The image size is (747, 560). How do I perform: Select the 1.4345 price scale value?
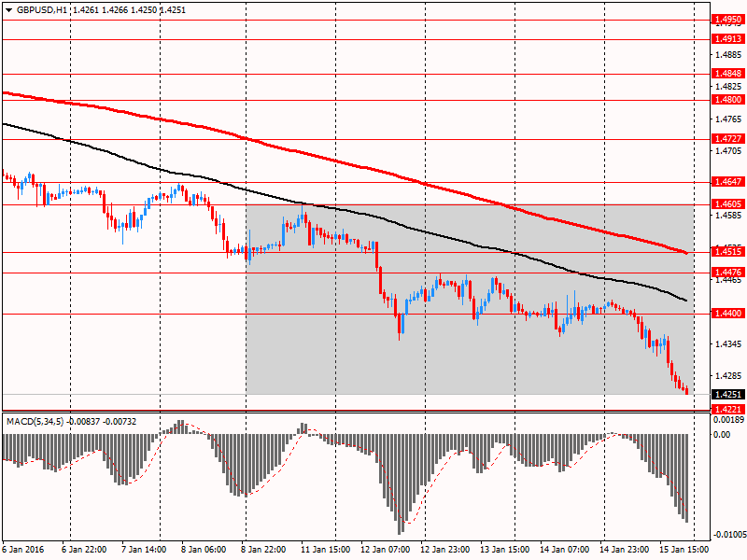[728, 343]
